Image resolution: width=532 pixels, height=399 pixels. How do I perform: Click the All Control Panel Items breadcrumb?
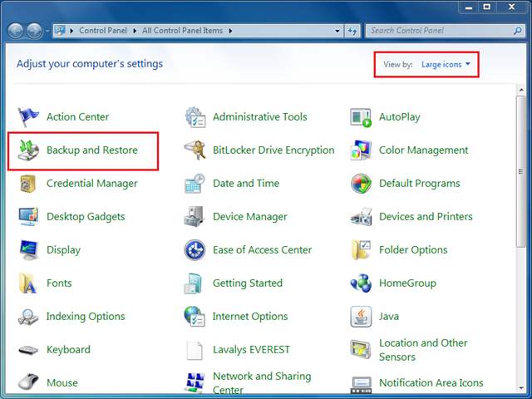pos(183,31)
